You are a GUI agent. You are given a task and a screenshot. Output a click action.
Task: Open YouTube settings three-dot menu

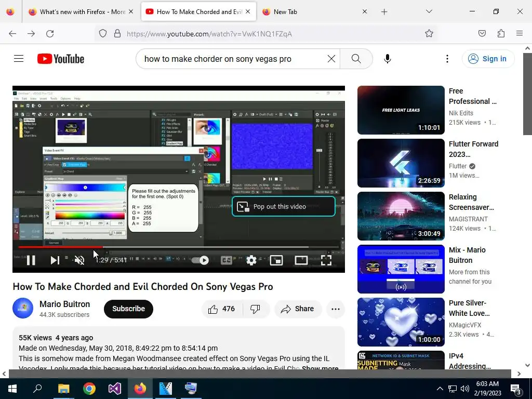[447, 59]
